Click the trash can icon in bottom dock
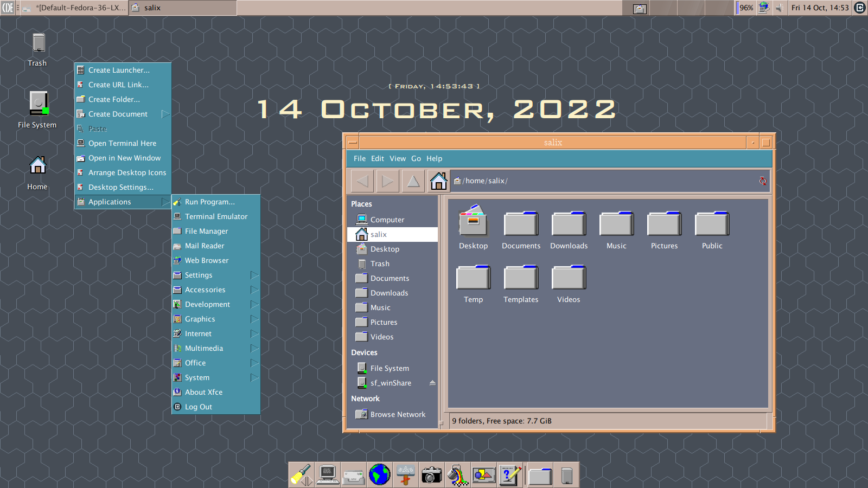Viewport: 868px width, 488px height. click(567, 476)
